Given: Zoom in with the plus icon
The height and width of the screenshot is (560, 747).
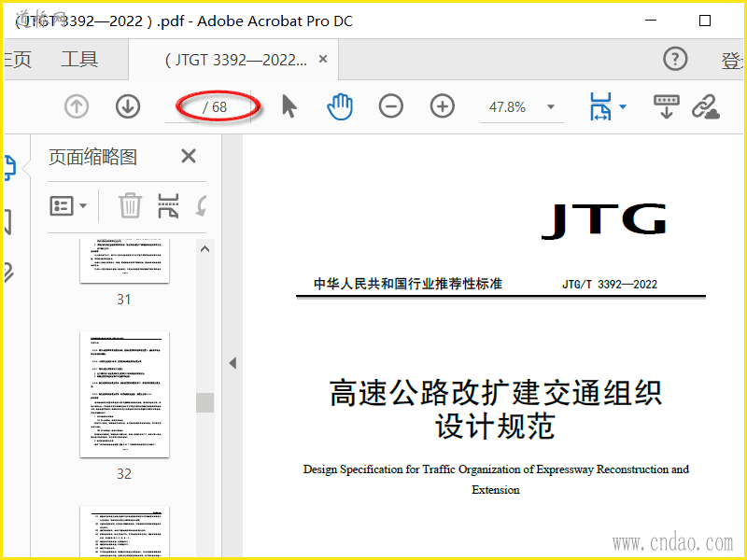Looking at the screenshot, I should point(442,106).
